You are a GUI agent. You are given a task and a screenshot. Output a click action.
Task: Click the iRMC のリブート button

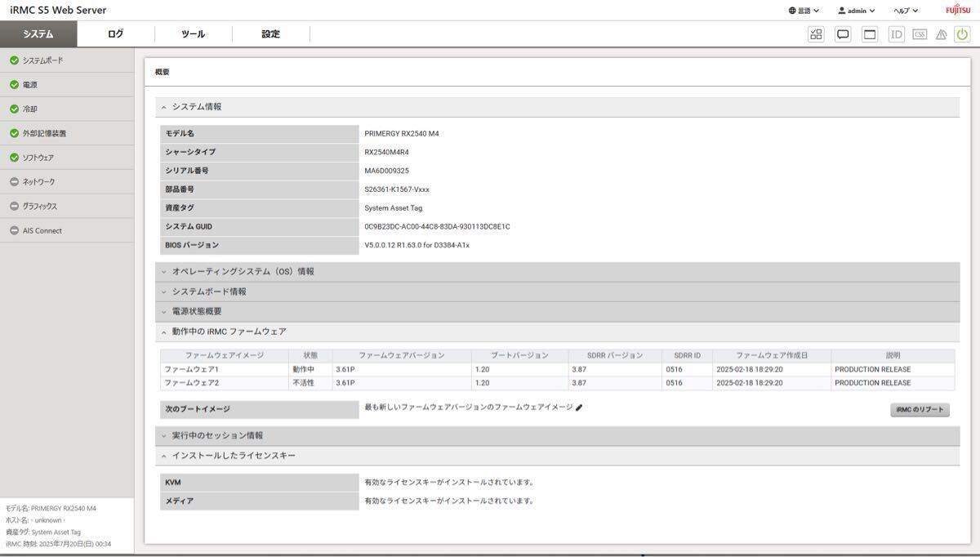tap(920, 410)
